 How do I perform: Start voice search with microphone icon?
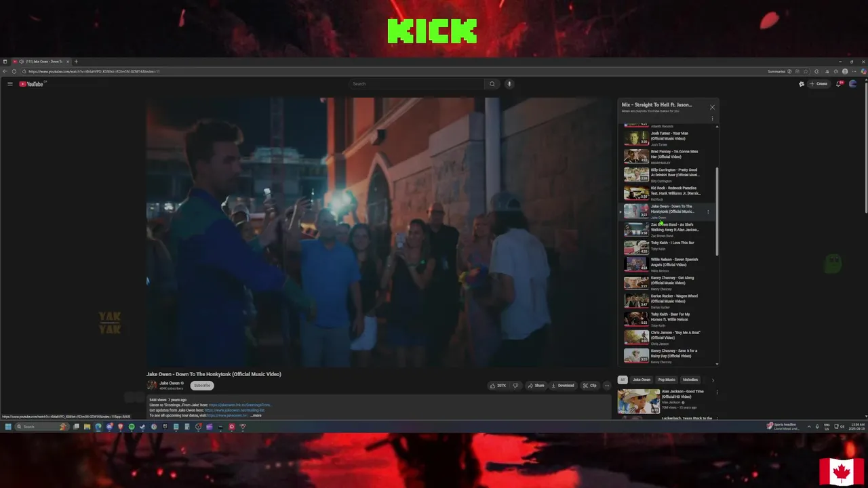click(x=509, y=84)
